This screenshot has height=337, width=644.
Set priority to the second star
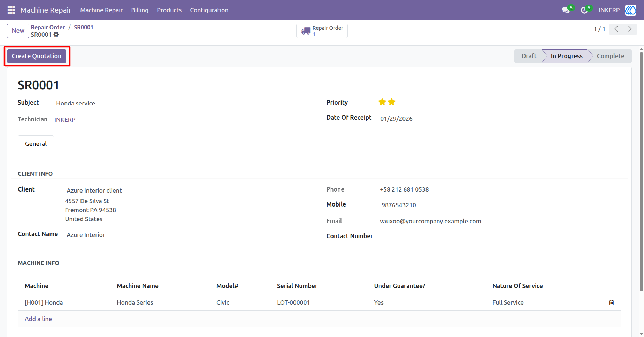pos(392,102)
